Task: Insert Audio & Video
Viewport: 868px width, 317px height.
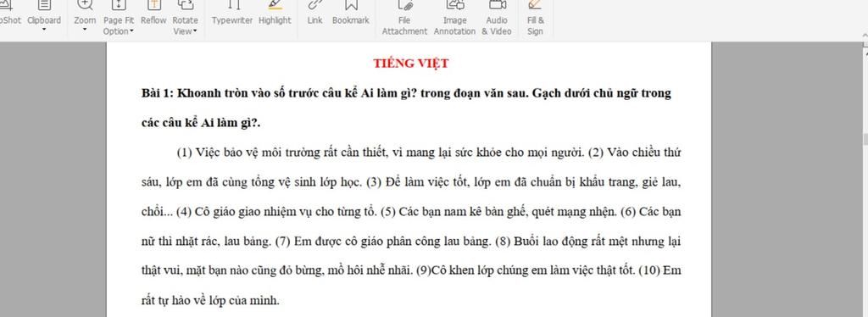Action: [x=497, y=19]
